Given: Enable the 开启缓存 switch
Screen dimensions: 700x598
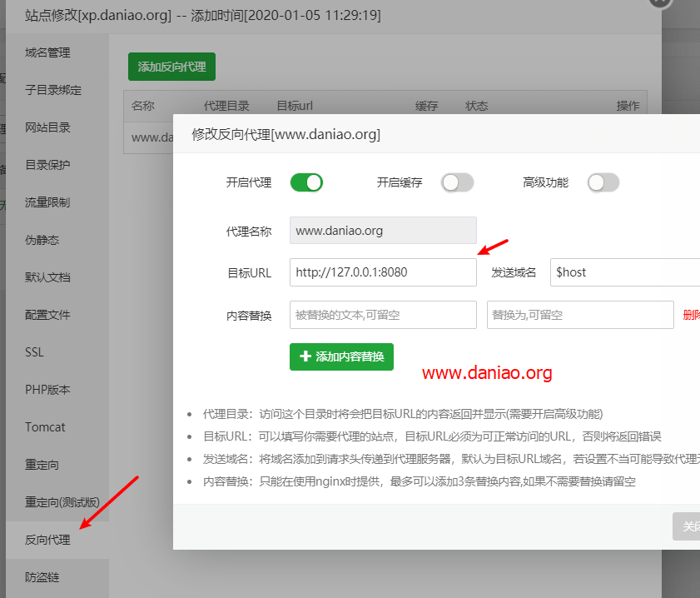Looking at the screenshot, I should coord(457,182).
